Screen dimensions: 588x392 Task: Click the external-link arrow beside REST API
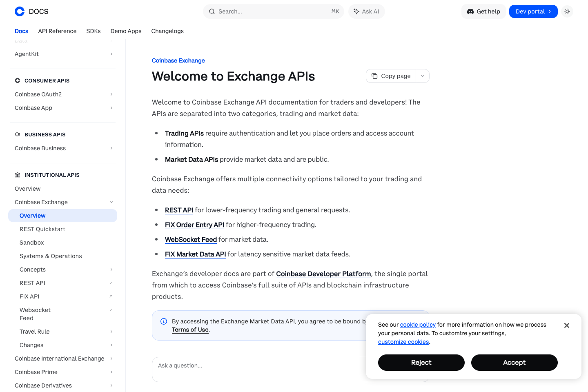(111, 283)
